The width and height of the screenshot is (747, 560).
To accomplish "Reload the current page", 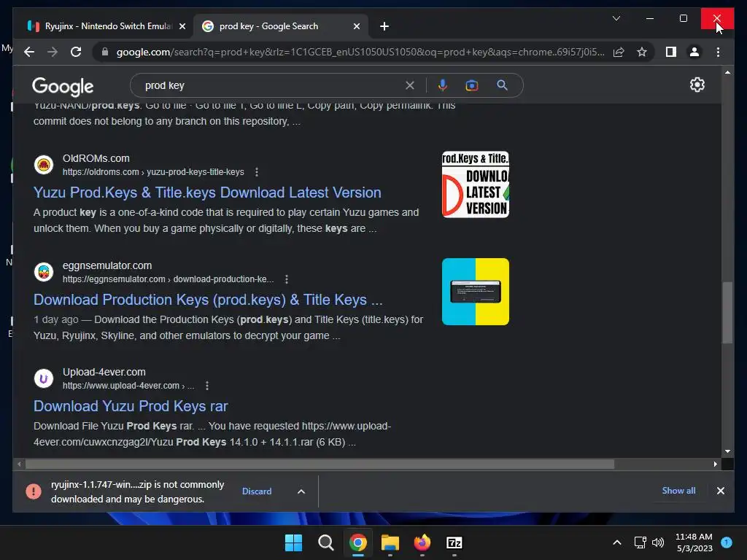I will point(76,52).
